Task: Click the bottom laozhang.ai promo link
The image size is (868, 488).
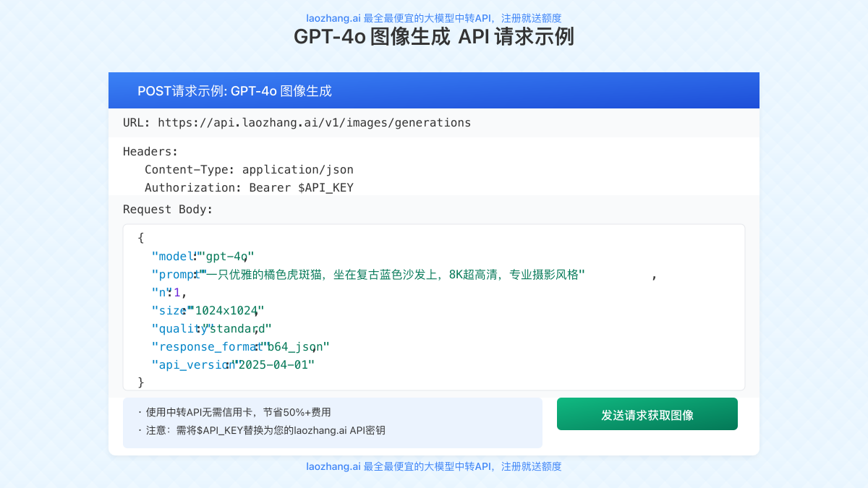Action: point(434,466)
